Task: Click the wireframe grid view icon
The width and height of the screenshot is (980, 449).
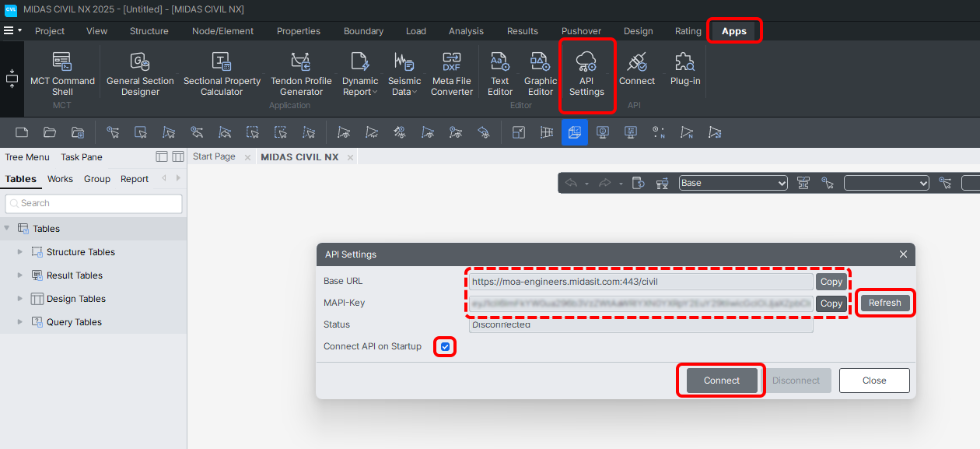Action: [547, 132]
